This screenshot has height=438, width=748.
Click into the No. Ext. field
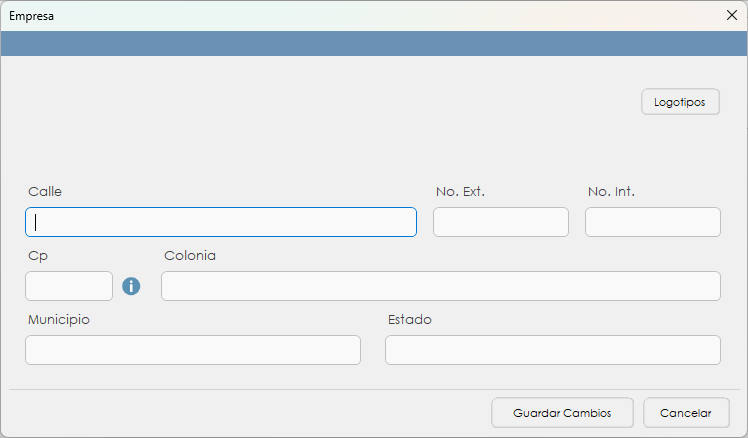click(x=500, y=222)
